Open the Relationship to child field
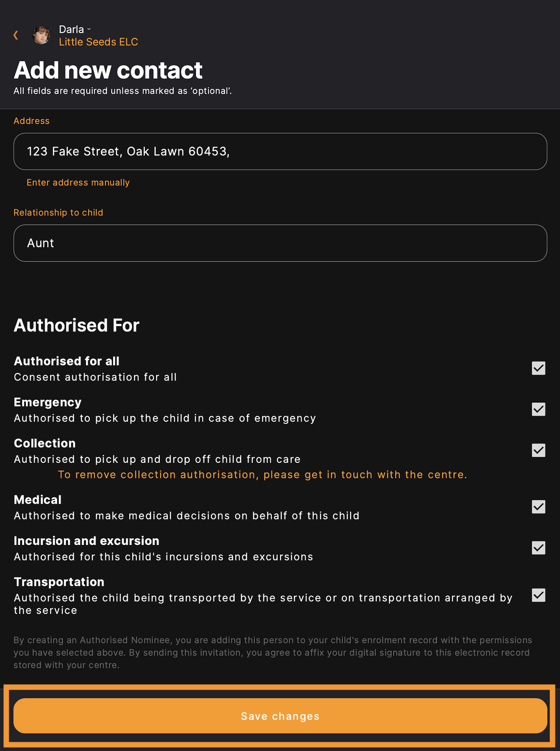The height and width of the screenshot is (751, 560). point(280,243)
